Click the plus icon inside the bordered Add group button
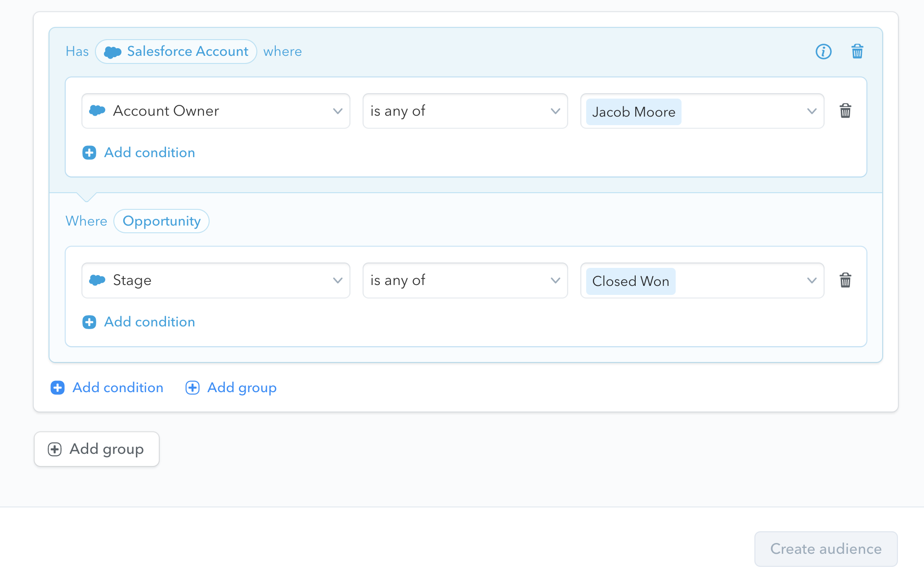The height and width of the screenshot is (588, 924). click(x=54, y=449)
